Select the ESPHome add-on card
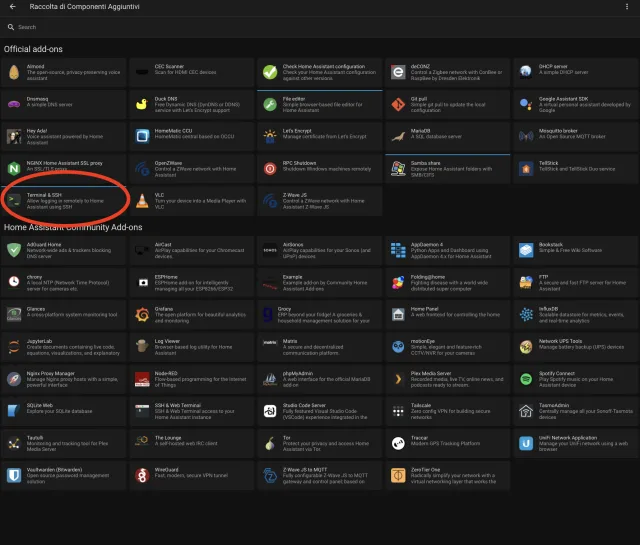 pyautogui.click(x=190, y=281)
